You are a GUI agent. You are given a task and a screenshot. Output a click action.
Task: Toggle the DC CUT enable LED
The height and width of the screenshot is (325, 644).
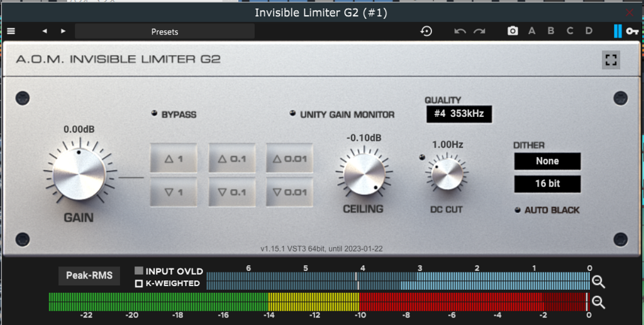(421, 157)
